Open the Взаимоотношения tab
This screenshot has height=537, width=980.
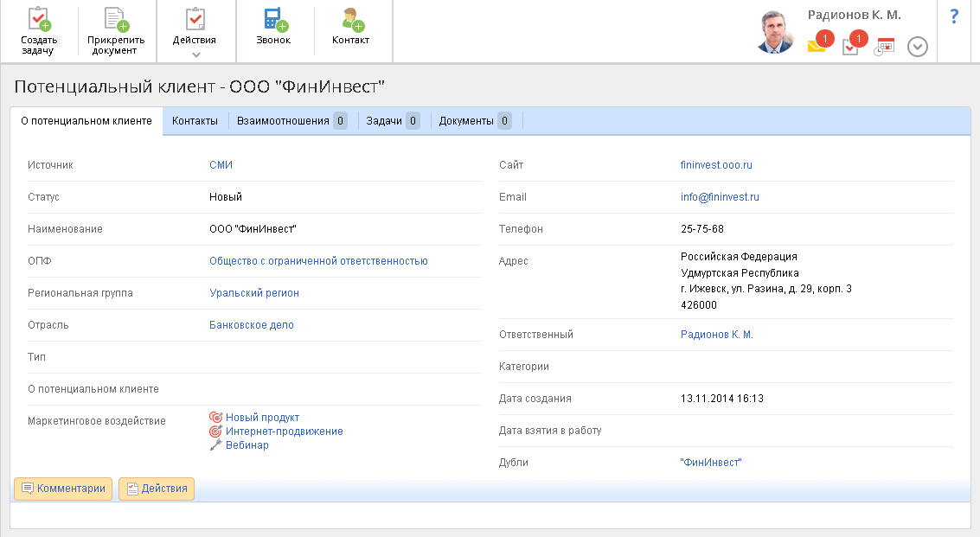[283, 121]
